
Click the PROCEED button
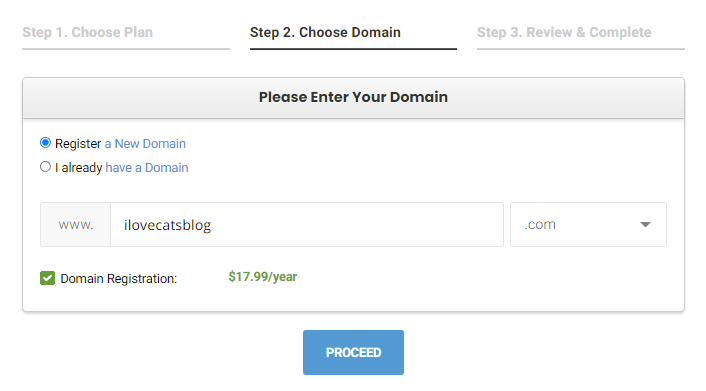coord(353,352)
